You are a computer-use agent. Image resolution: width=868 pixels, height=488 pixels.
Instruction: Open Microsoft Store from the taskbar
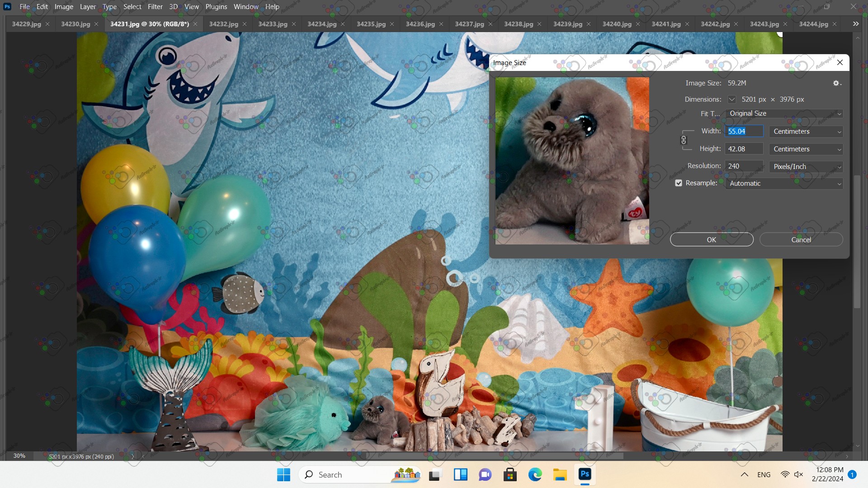[x=510, y=474]
